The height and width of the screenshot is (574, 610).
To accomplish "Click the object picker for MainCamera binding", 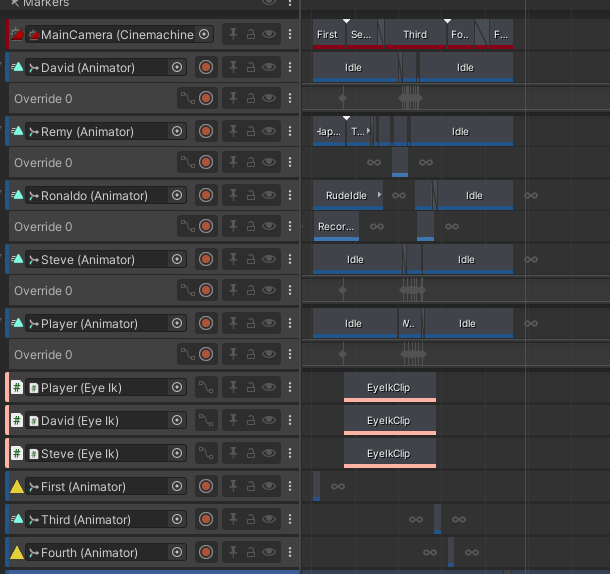I will [204, 34].
